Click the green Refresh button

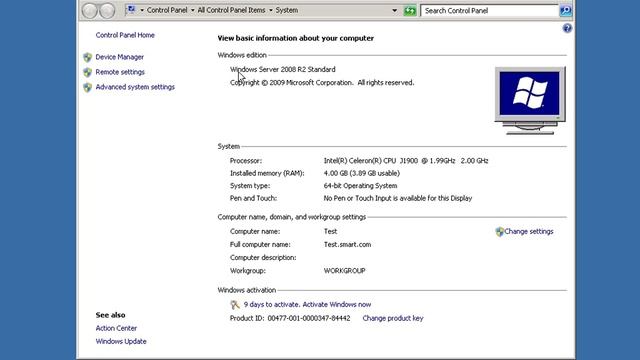[410, 11]
